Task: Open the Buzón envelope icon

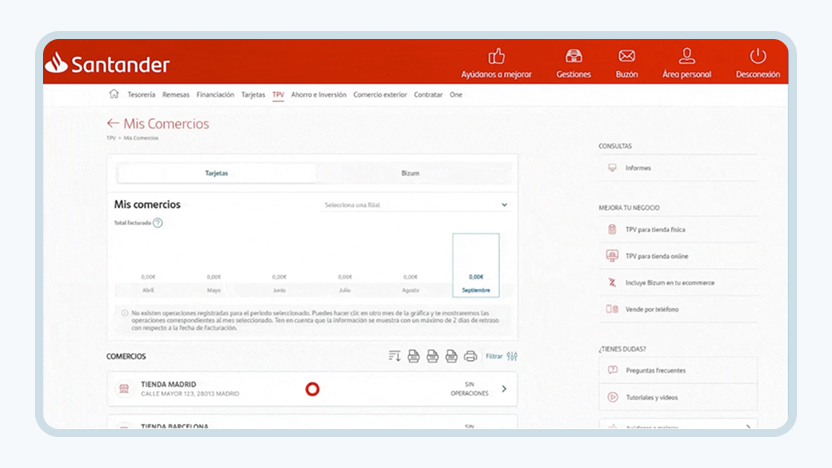Action: click(627, 56)
